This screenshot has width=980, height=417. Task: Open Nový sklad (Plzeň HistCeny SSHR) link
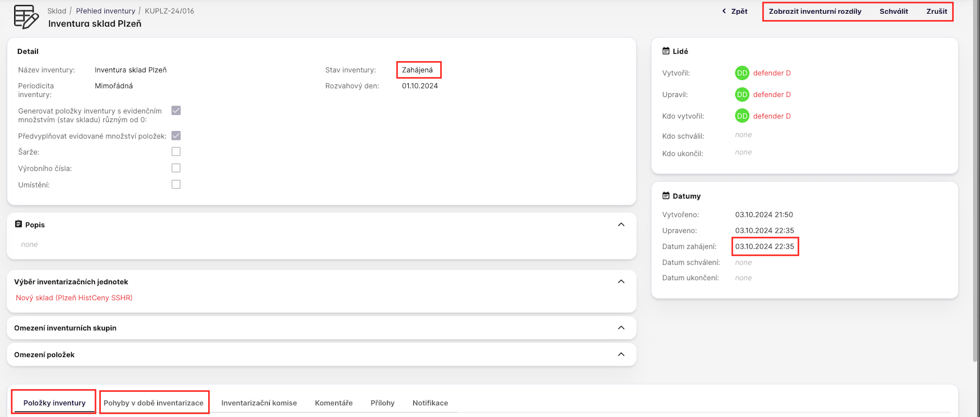(74, 298)
